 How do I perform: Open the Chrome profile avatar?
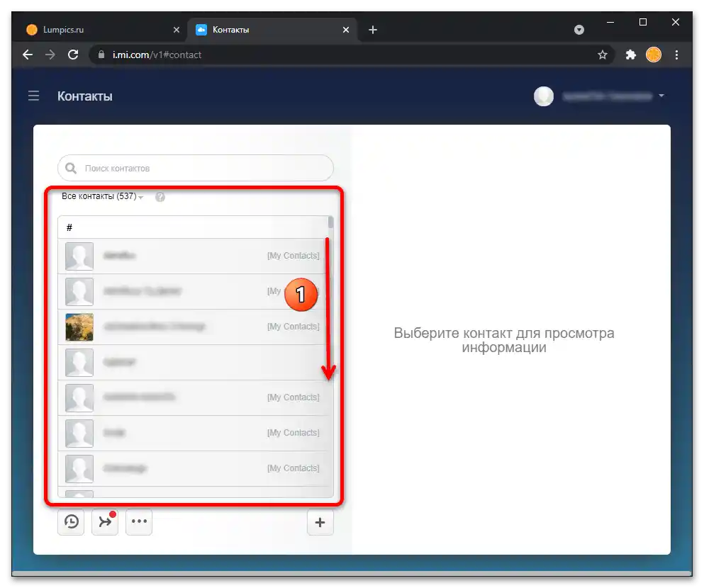click(653, 55)
